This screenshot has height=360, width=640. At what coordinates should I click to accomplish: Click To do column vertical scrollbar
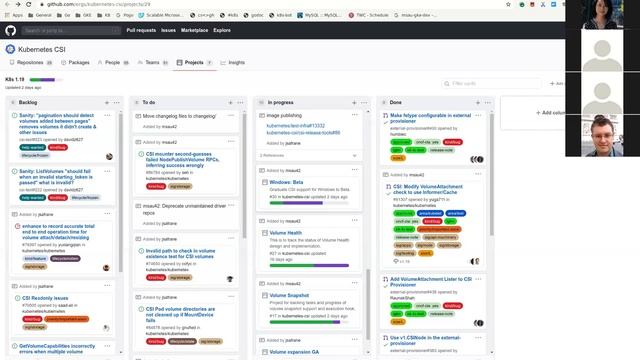(x=244, y=176)
